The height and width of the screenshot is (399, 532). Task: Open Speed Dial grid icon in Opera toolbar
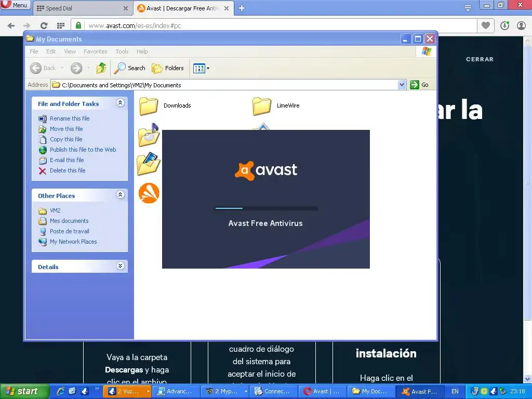61,25
